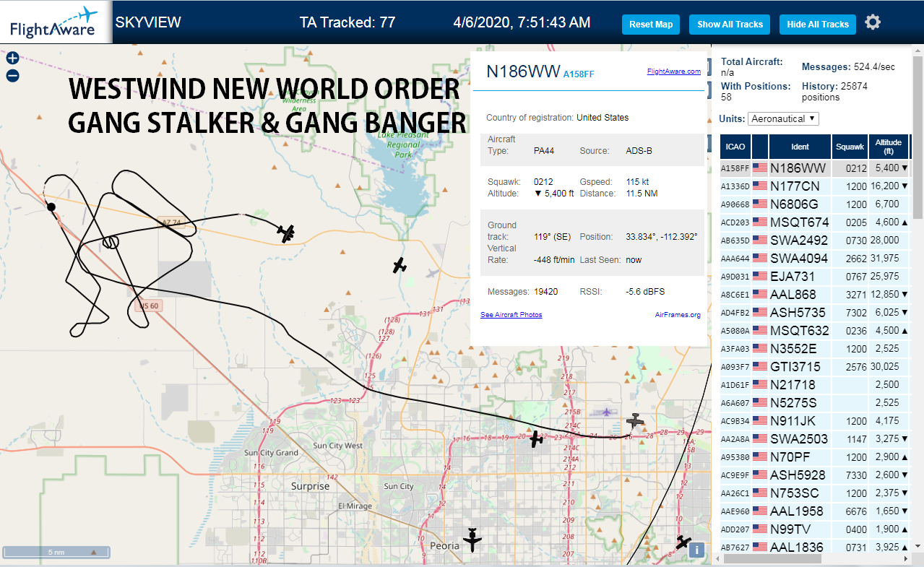Click Hide All Tracks button
924x567 pixels.
tap(818, 25)
